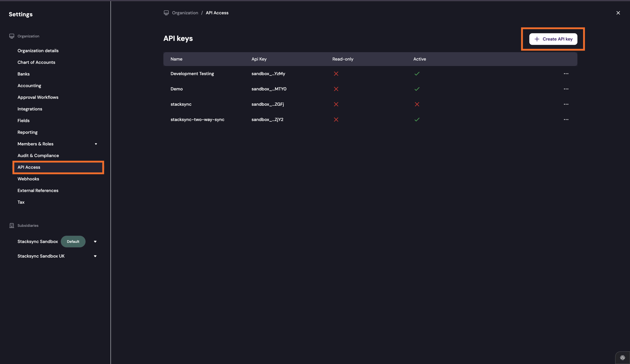This screenshot has width=630, height=364.
Task: Click the red inactive X for stacksync
Action: tap(417, 104)
